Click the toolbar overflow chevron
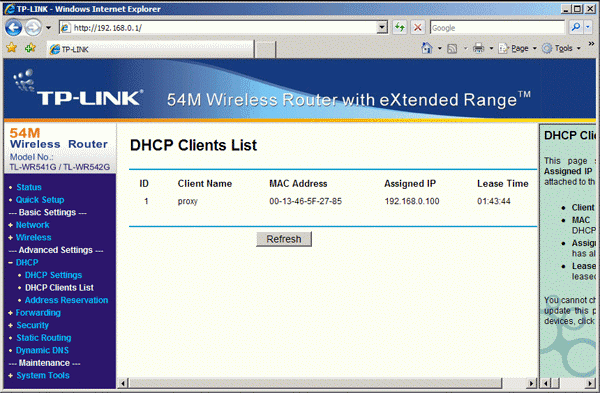Image resolution: width=600 pixels, height=393 pixels. pos(591,43)
